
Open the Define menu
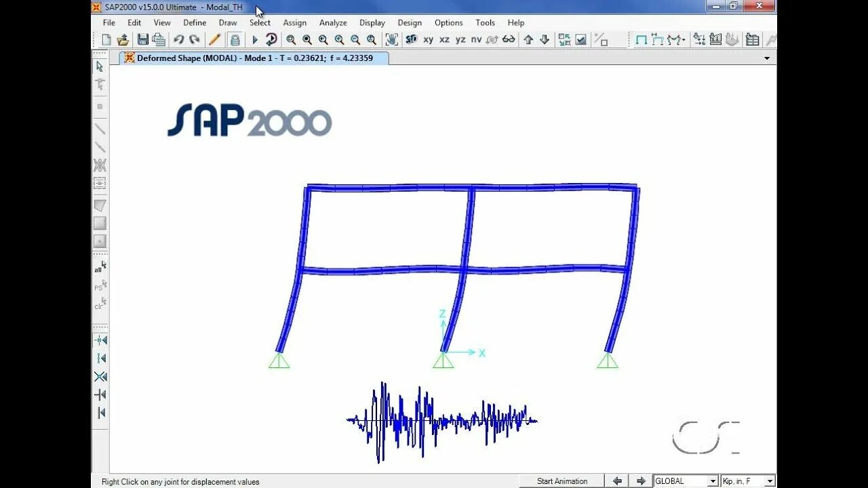[x=195, y=22]
